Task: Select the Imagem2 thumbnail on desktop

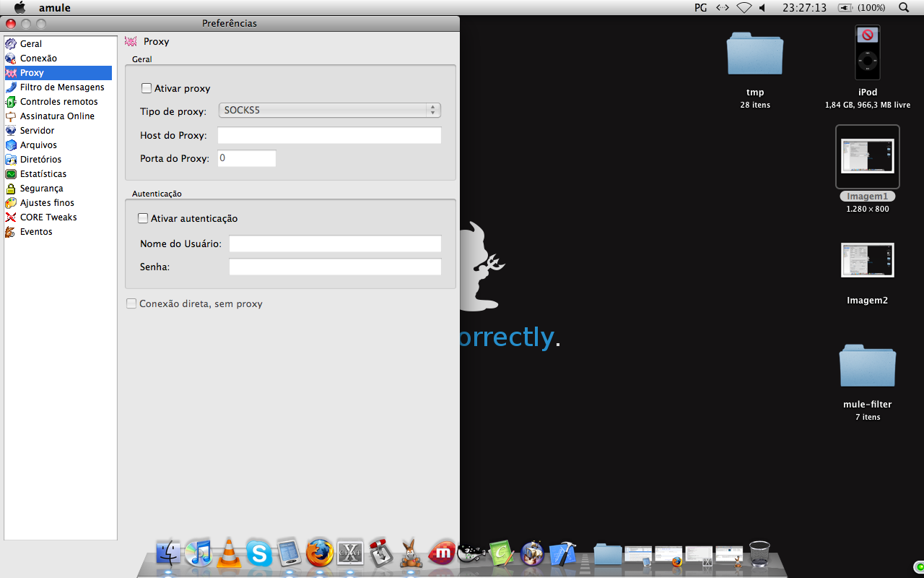Action: [867, 261]
